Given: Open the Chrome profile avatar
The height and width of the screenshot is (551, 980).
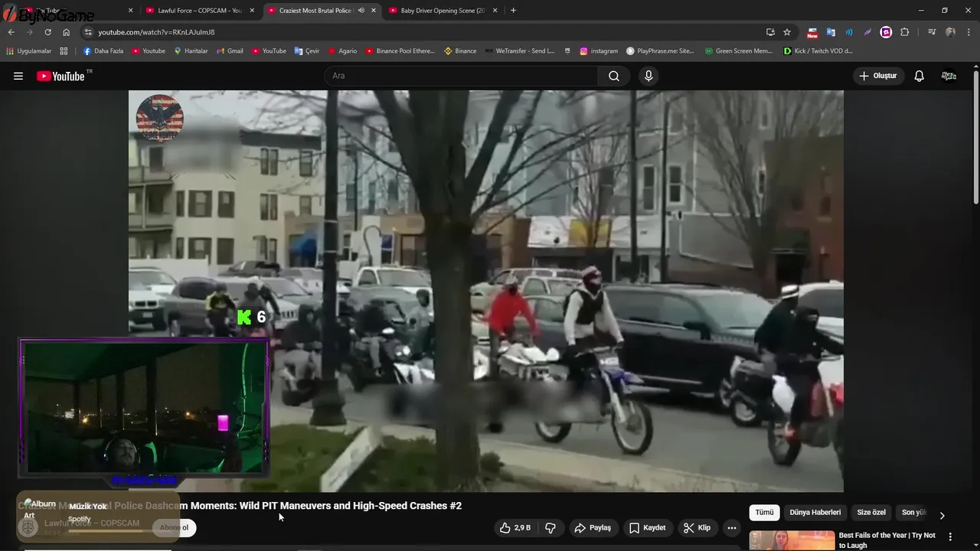Looking at the screenshot, I should coord(950,32).
